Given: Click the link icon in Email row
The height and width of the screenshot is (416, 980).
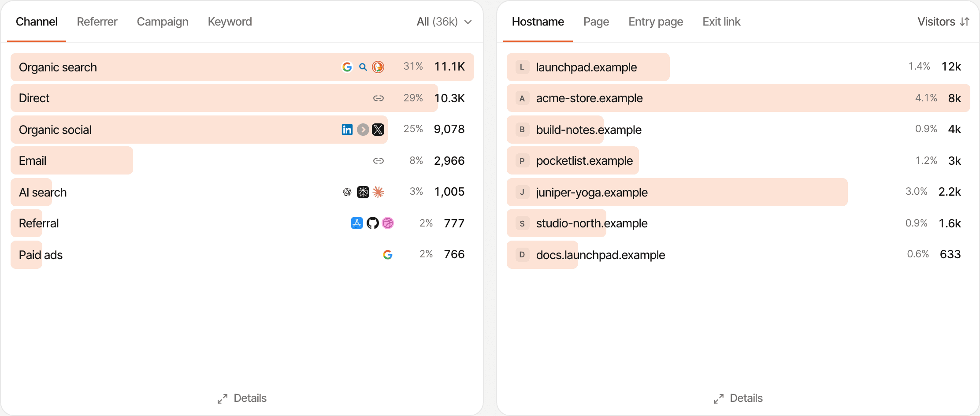Looking at the screenshot, I should pos(379,161).
